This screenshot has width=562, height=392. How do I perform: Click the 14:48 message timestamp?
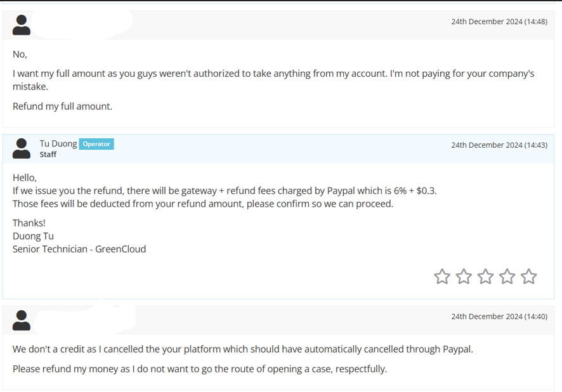[499, 22]
